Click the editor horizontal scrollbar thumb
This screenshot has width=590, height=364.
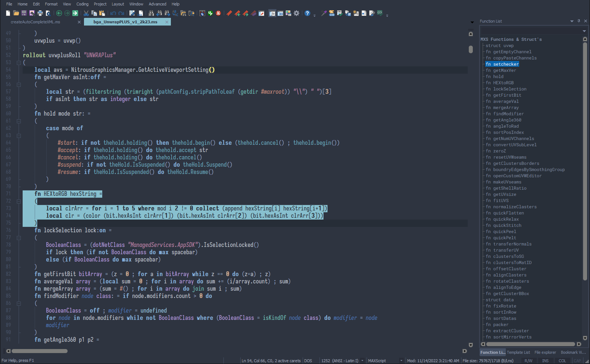click(x=39, y=351)
